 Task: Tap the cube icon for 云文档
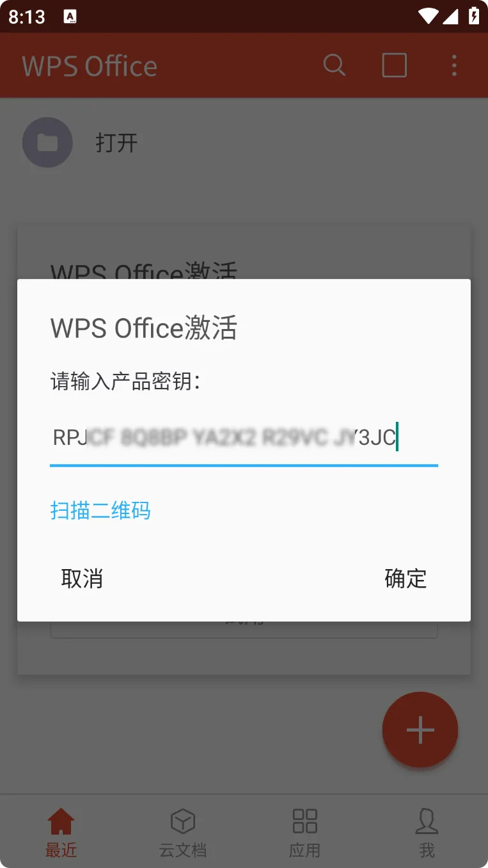(183, 821)
